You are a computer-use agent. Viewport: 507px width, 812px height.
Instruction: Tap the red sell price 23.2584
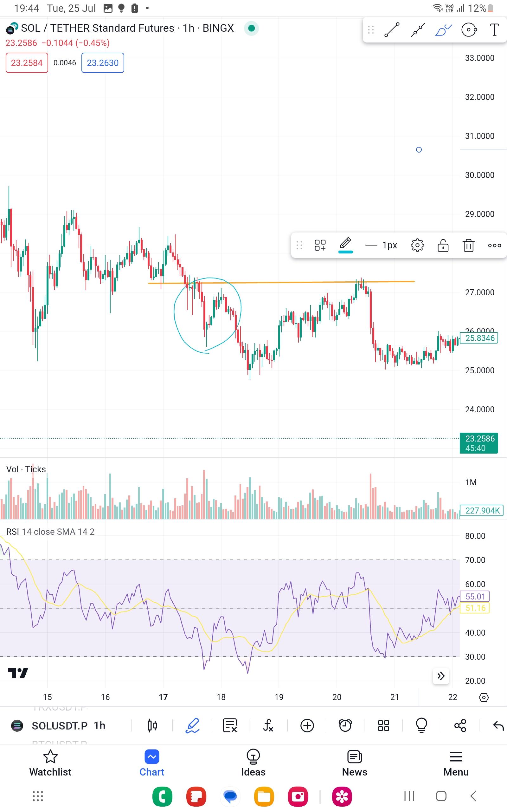(27, 63)
